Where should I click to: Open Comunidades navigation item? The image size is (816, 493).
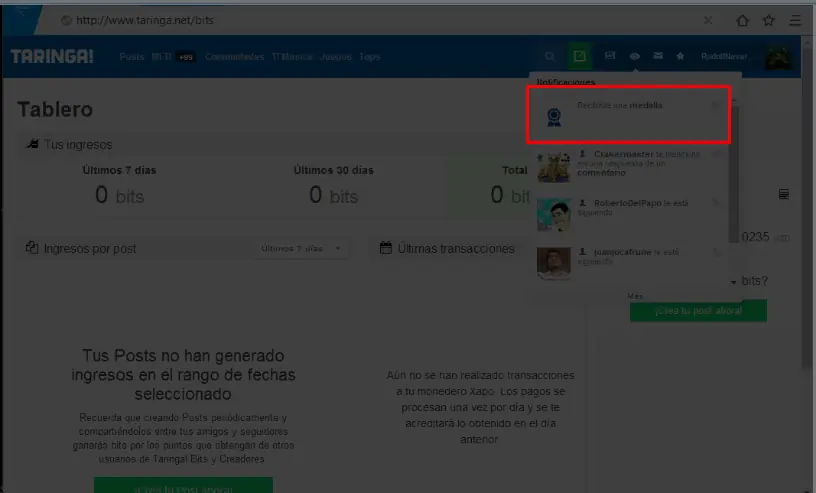pyautogui.click(x=234, y=57)
